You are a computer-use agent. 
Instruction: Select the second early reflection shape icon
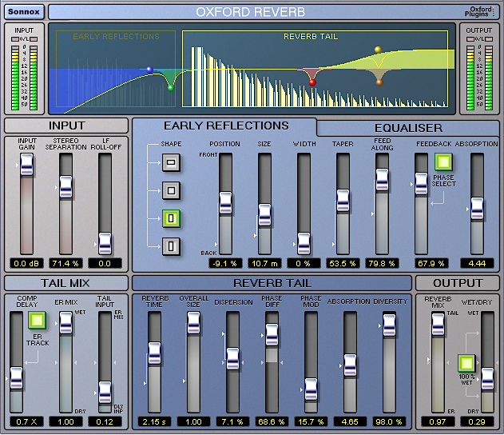pyautogui.click(x=172, y=190)
